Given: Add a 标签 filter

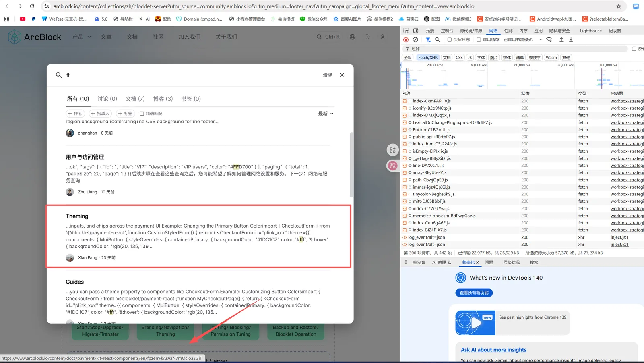Looking at the screenshot, I should 125,114.
